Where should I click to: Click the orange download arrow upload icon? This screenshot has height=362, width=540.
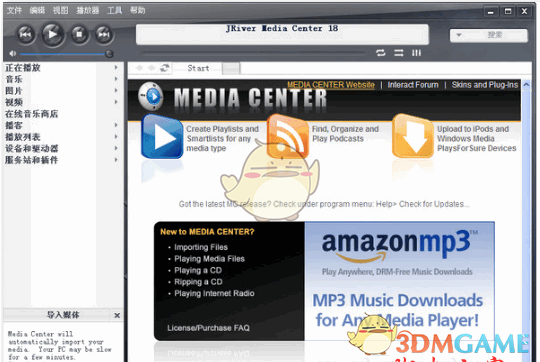pyautogui.click(x=413, y=136)
